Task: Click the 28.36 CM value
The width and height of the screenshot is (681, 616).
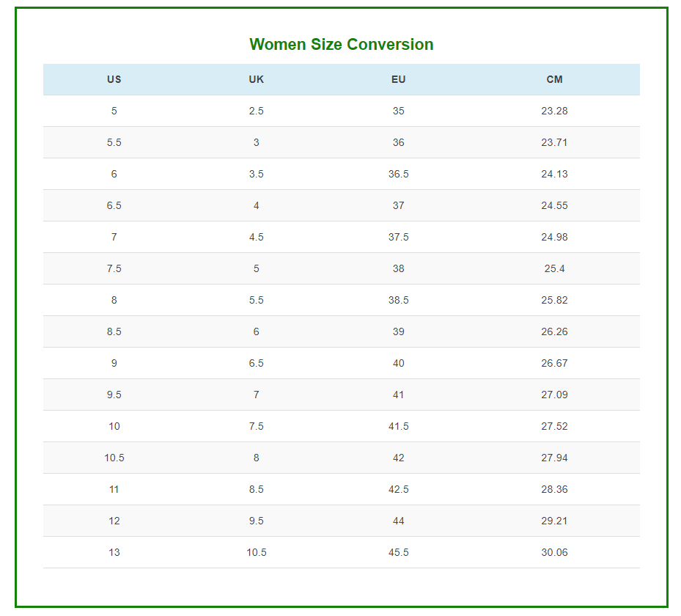Action: pyautogui.click(x=554, y=489)
